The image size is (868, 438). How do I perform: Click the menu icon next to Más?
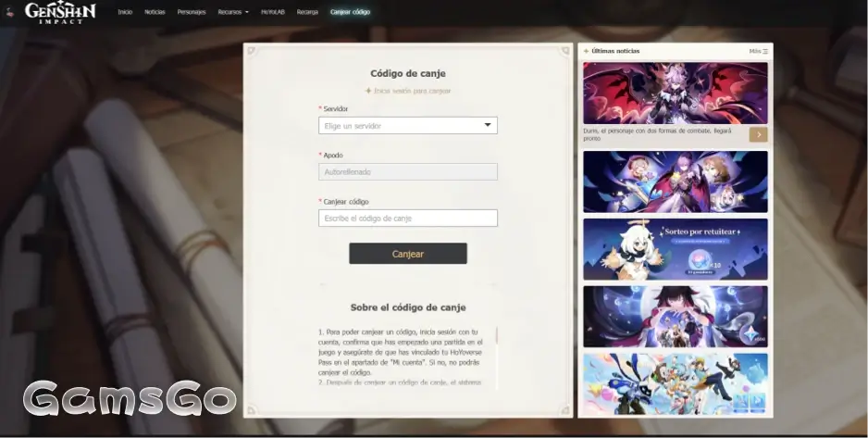765,51
